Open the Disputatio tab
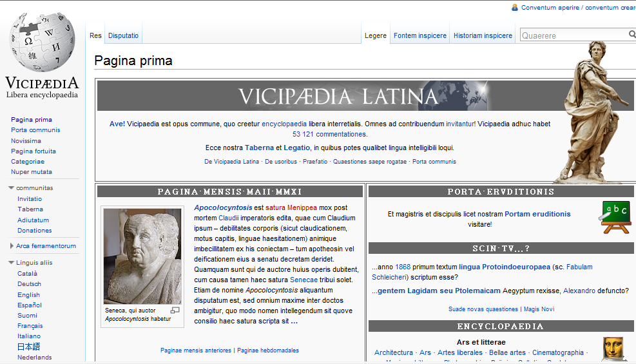The image size is (636, 364). coord(123,35)
